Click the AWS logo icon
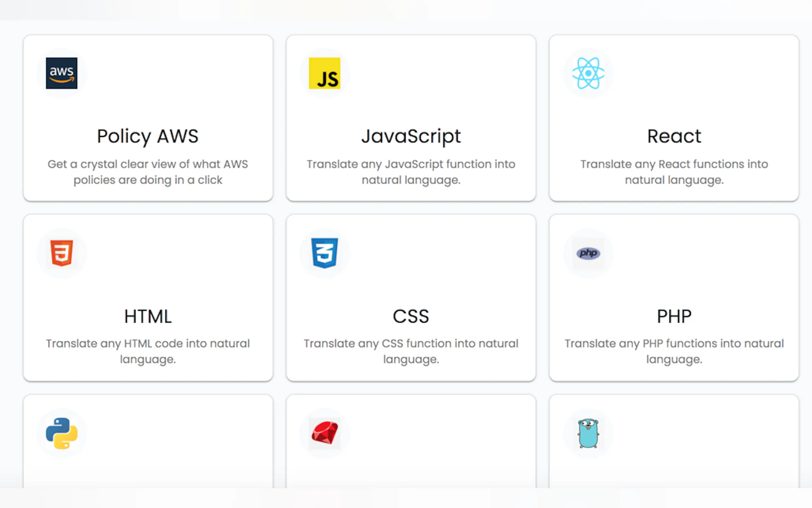The width and height of the screenshot is (812, 508). click(x=61, y=73)
